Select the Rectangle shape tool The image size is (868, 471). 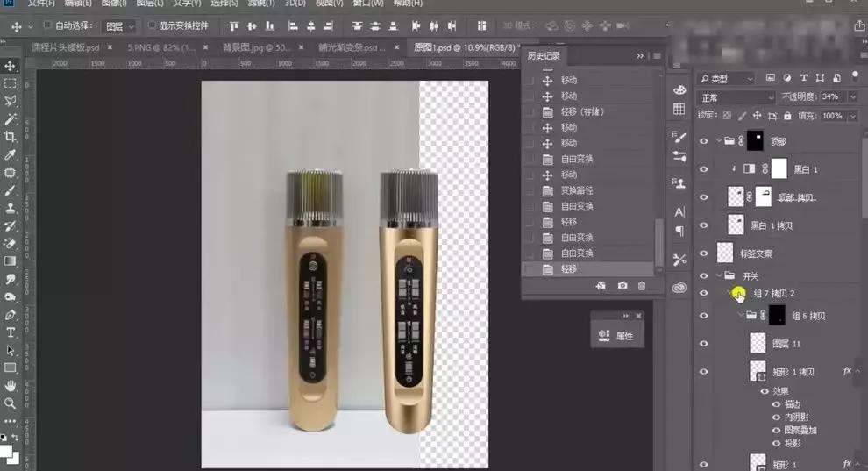10,368
